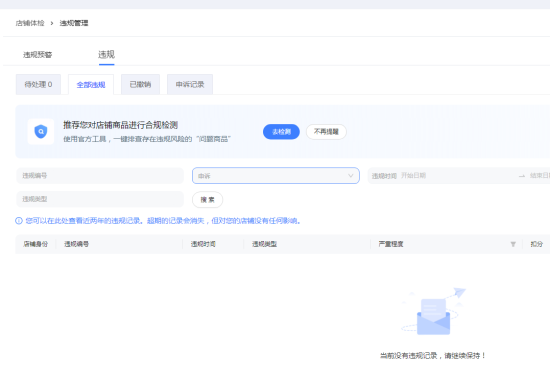Expand the 申诉 dropdown chevron

[x=350, y=176]
